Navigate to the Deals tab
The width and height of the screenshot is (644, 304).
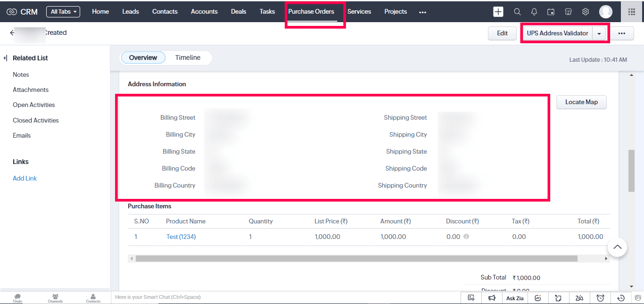coord(239,12)
